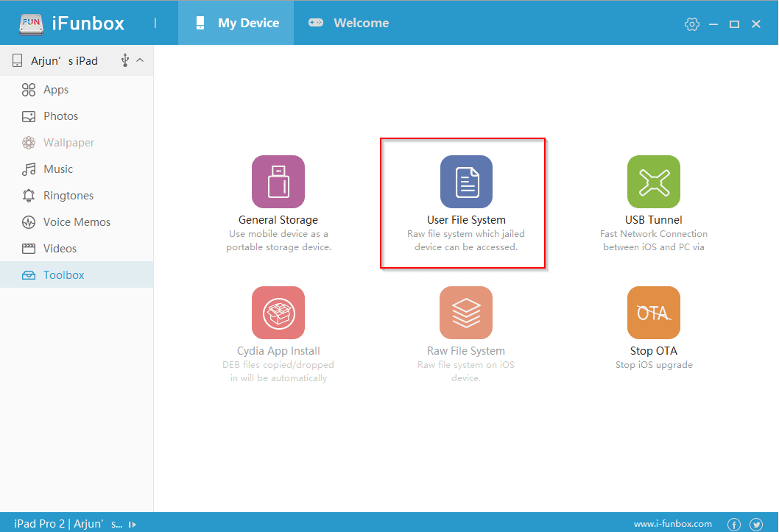The image size is (779, 532).
Task: Switch to the Welcome tab
Action: (x=348, y=23)
